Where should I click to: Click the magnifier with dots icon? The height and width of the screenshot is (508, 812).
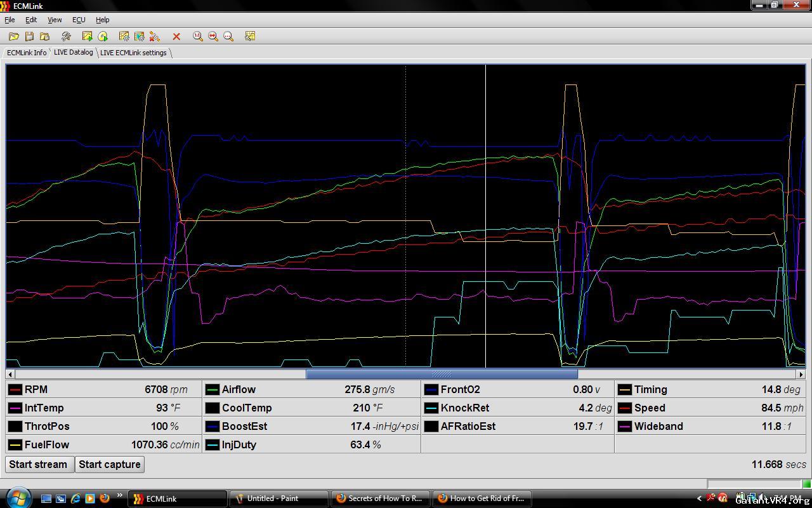(x=228, y=37)
